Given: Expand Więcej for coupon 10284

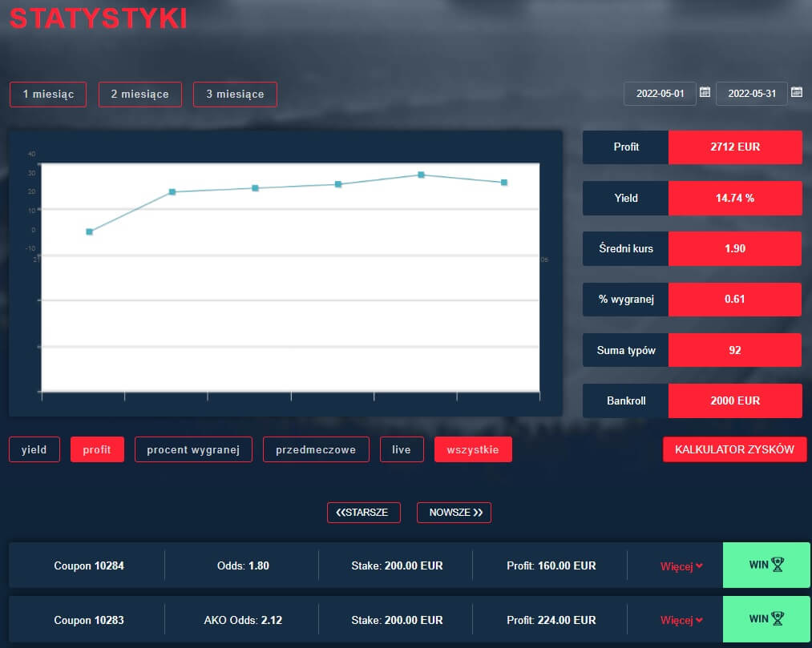Looking at the screenshot, I should pos(681,566).
